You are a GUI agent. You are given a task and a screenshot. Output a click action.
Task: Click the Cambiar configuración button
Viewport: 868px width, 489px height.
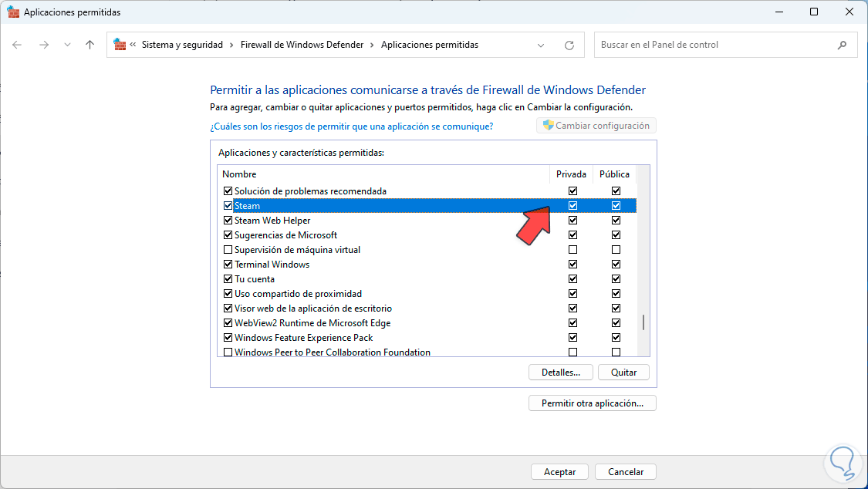coord(596,126)
